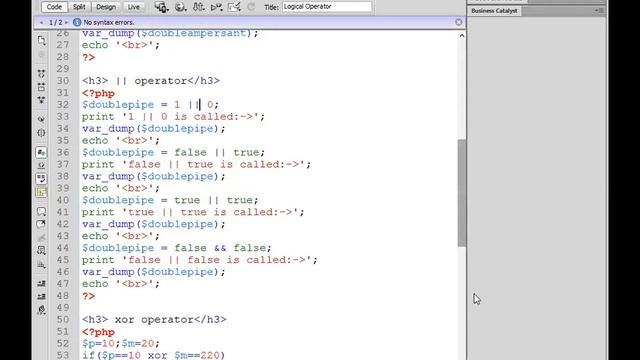This screenshot has height=360, width=640.
Task: Click the Wrap Tag icon
Action: pyautogui.click(x=41, y=237)
